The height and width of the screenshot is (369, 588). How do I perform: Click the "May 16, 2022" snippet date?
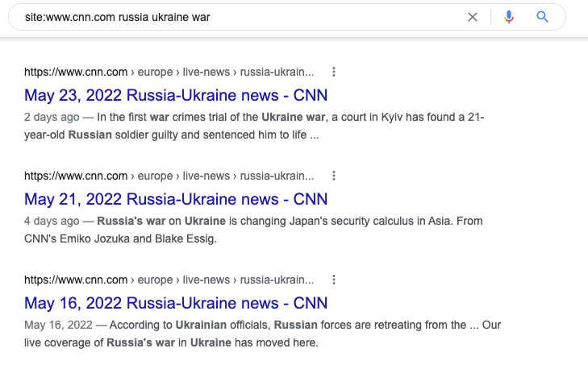58,325
